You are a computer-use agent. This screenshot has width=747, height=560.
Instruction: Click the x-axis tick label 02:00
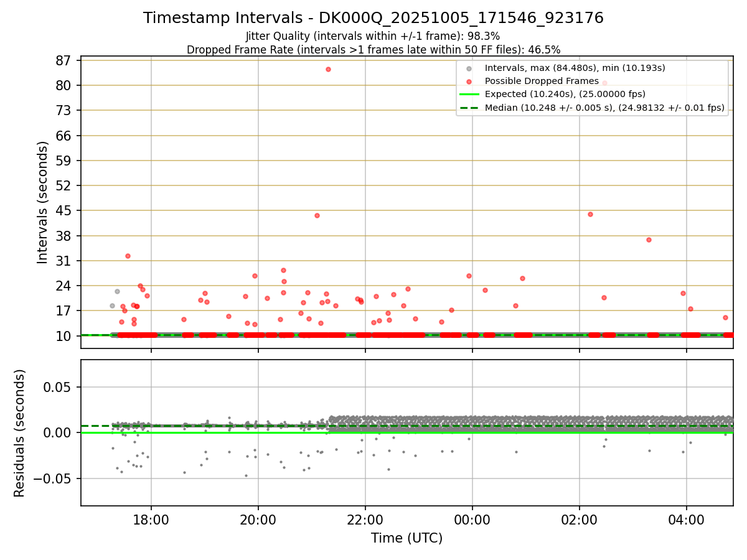(x=580, y=519)
